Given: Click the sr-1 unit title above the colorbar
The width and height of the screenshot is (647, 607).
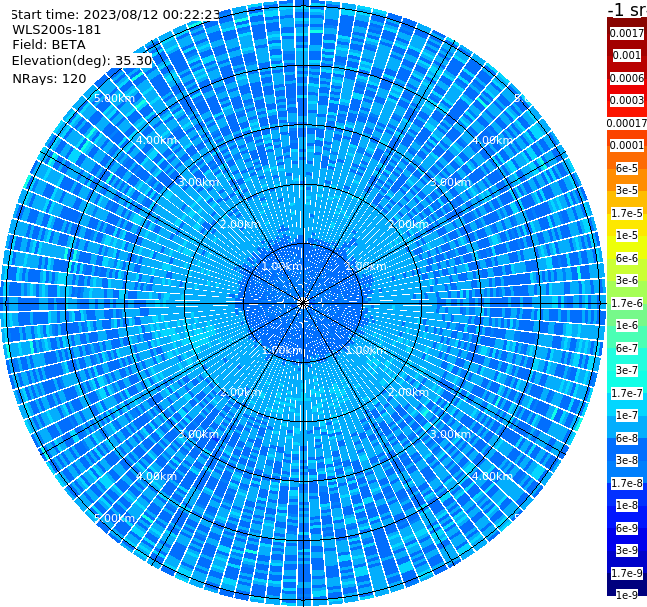Looking at the screenshot, I should click(x=627, y=9).
